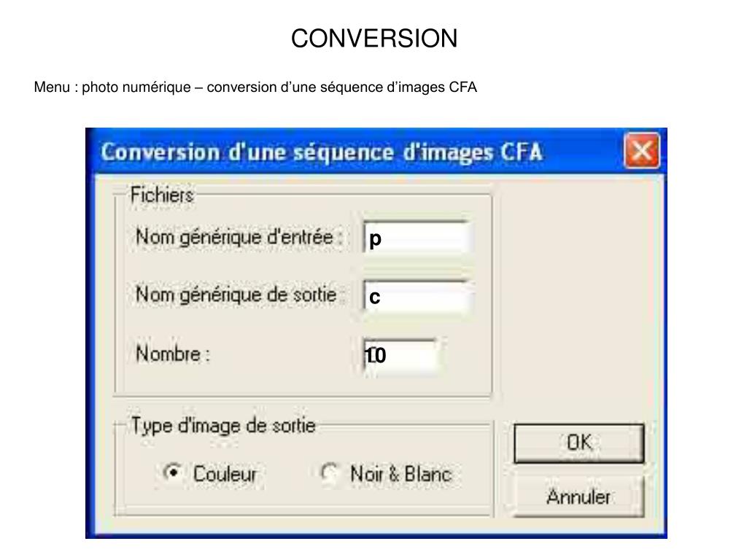The image size is (747, 560).
Task: Click the "Type d'image de sortie" group caption
Action: pyautogui.click(x=223, y=425)
